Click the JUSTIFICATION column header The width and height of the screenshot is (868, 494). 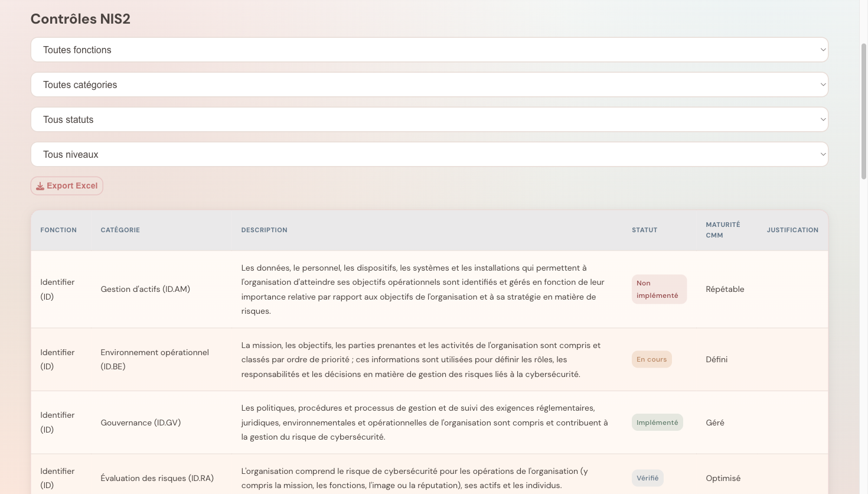(792, 230)
